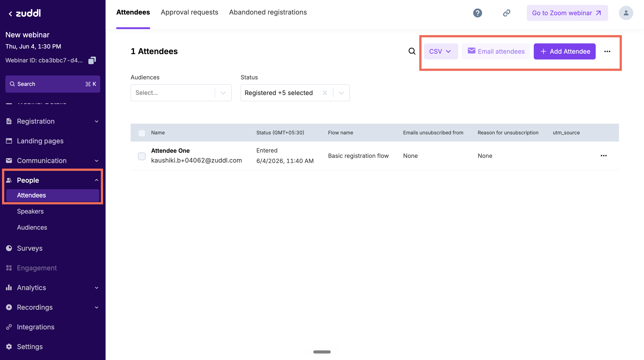Click the Status (GMT+05:30) column header
The height and width of the screenshot is (360, 644).
[x=280, y=133]
